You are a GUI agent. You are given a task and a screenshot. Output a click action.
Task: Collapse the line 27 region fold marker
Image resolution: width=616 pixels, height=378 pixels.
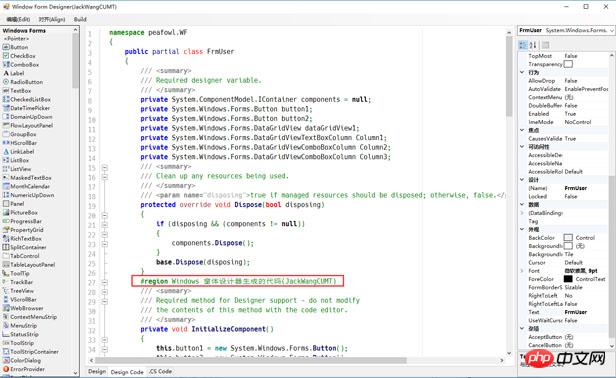[x=104, y=282]
